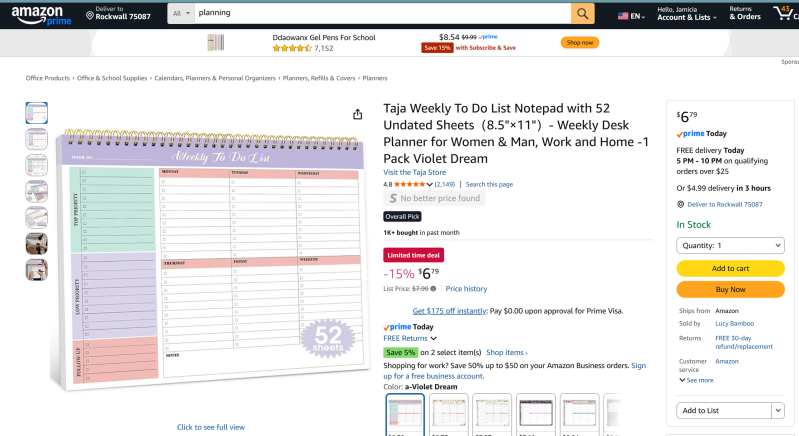The height and width of the screenshot is (436, 799).
Task: Click the share icon above product image
Action: pos(358,114)
